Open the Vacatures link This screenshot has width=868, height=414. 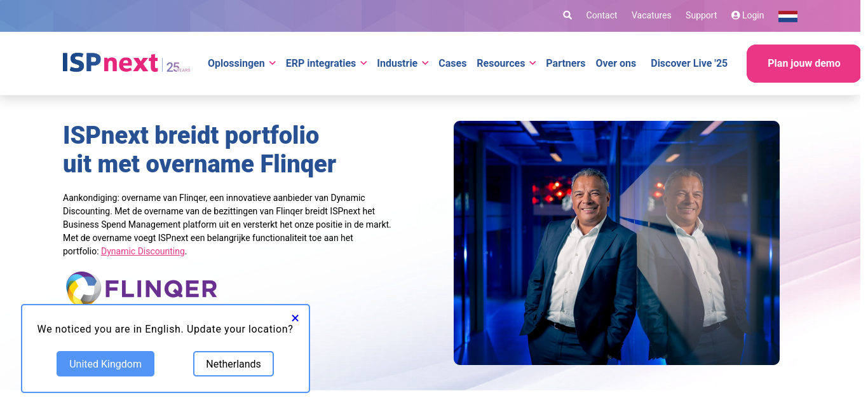[651, 15]
